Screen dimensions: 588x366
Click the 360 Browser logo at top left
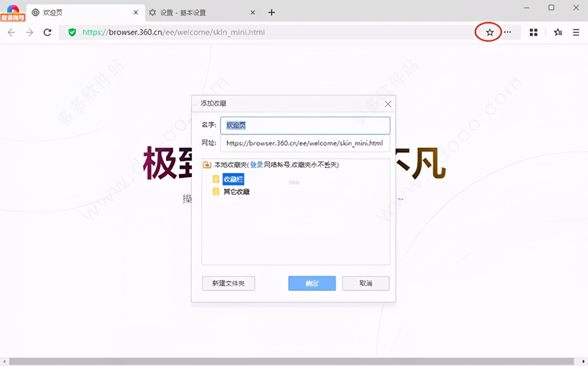pyautogui.click(x=12, y=9)
